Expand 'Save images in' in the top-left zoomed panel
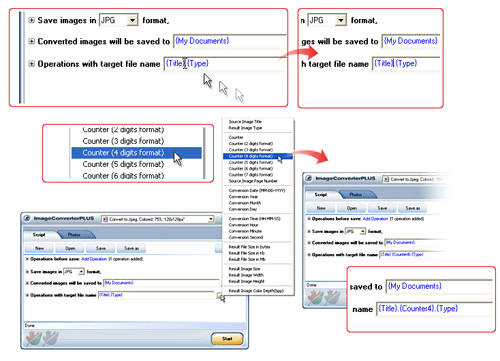 coord(31,20)
